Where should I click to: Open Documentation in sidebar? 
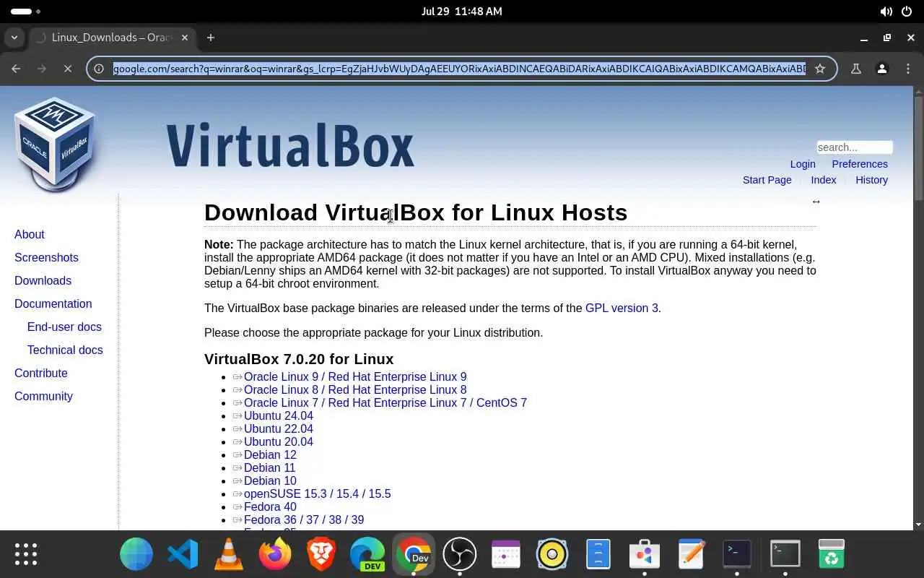pos(53,303)
